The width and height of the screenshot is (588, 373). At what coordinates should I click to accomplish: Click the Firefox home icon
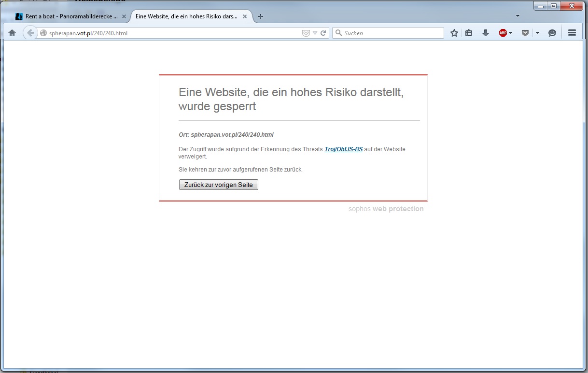click(x=12, y=33)
